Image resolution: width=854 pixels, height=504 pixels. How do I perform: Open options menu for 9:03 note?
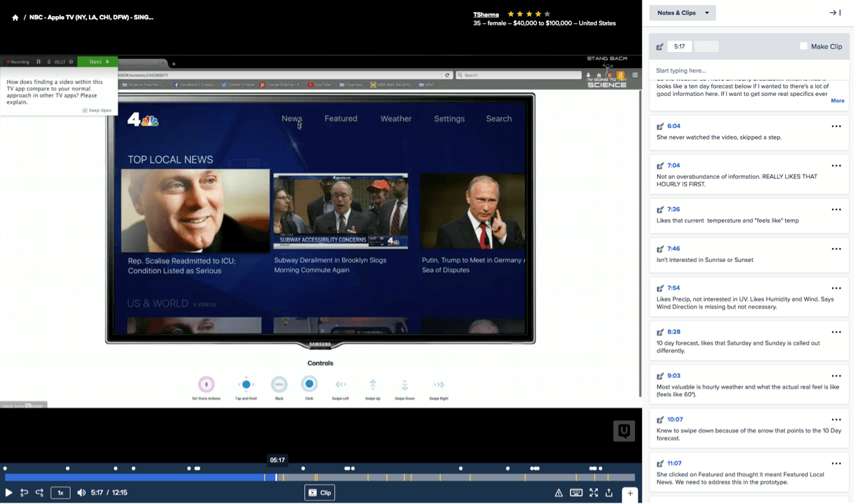pyautogui.click(x=836, y=377)
